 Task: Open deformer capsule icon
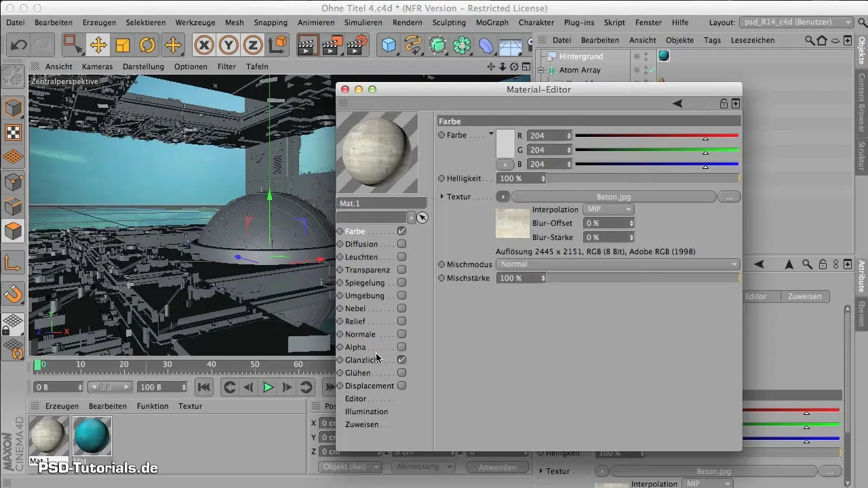pyautogui.click(x=486, y=45)
